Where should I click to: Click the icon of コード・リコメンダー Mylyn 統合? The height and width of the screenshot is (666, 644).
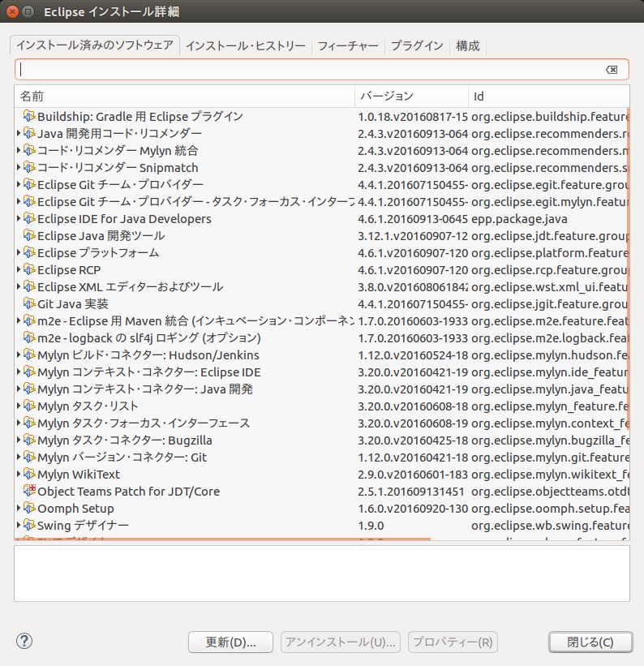click(x=29, y=150)
